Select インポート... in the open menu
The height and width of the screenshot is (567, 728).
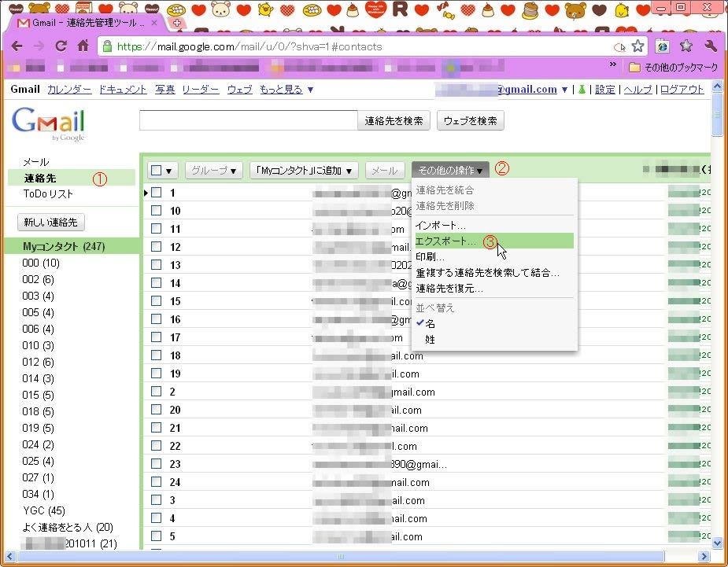coord(441,226)
